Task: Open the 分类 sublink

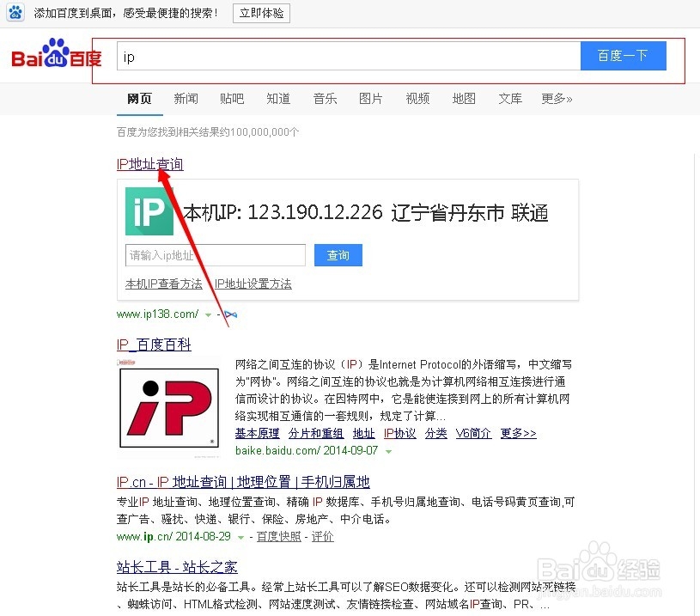Action: [x=435, y=433]
